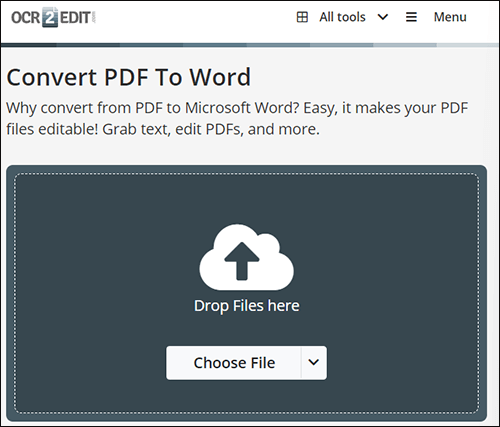Click the cloud upload icon
Screen dimensions: 500x427
246,257
